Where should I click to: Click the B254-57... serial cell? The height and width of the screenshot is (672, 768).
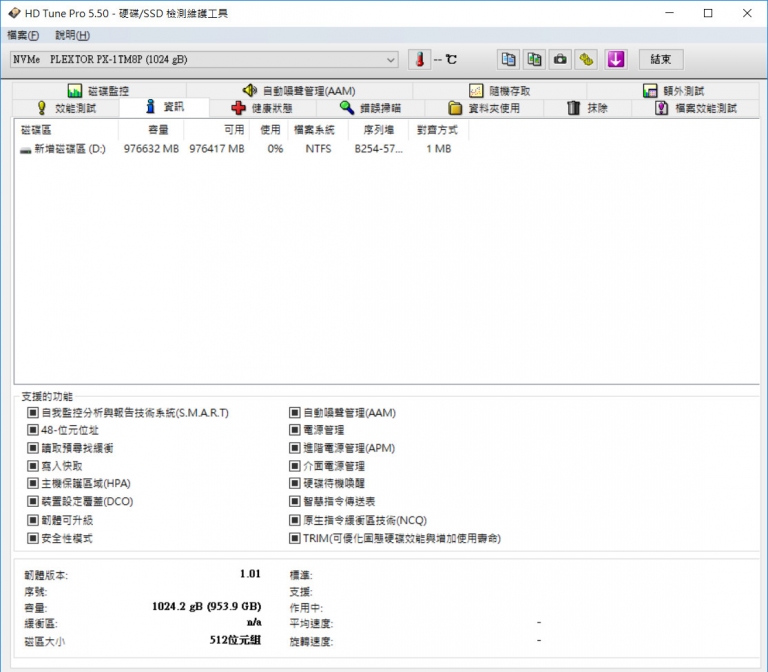click(379, 149)
